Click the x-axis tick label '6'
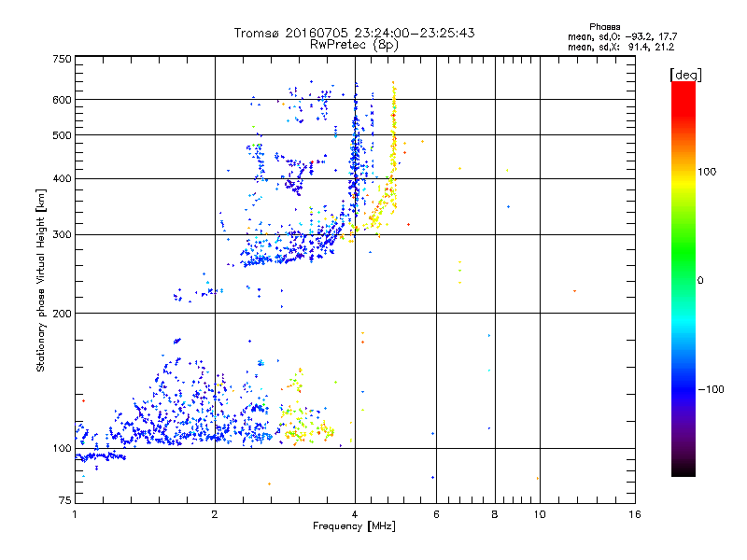Screen dimensions: 747x560 436,514
